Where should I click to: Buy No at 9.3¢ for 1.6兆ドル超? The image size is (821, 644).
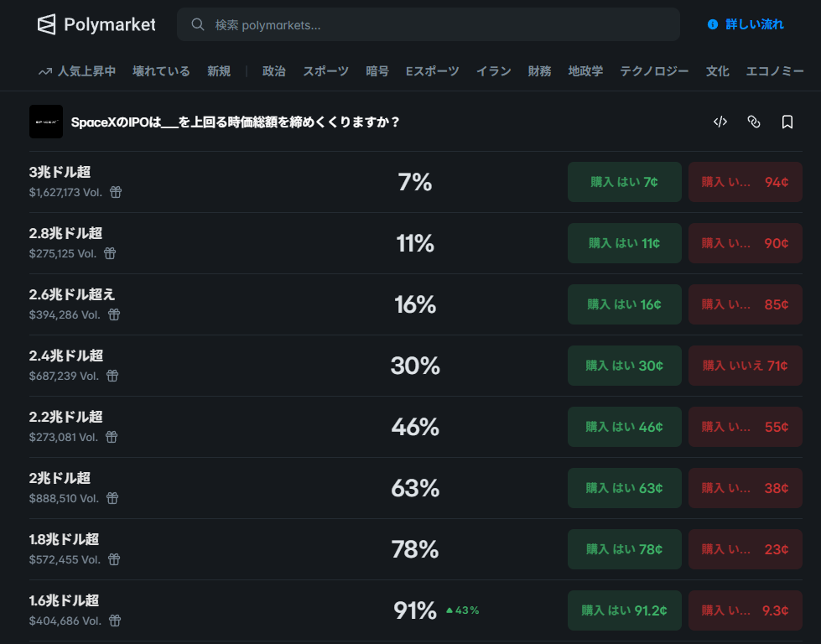745,610
